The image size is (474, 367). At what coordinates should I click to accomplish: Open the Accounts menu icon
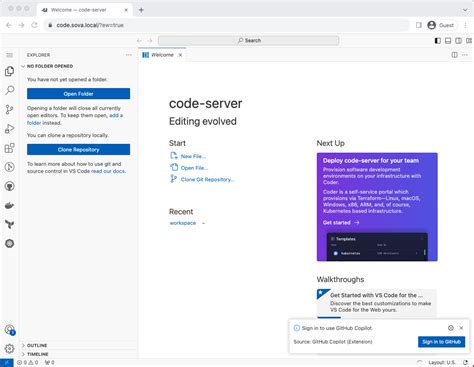[x=10, y=330]
